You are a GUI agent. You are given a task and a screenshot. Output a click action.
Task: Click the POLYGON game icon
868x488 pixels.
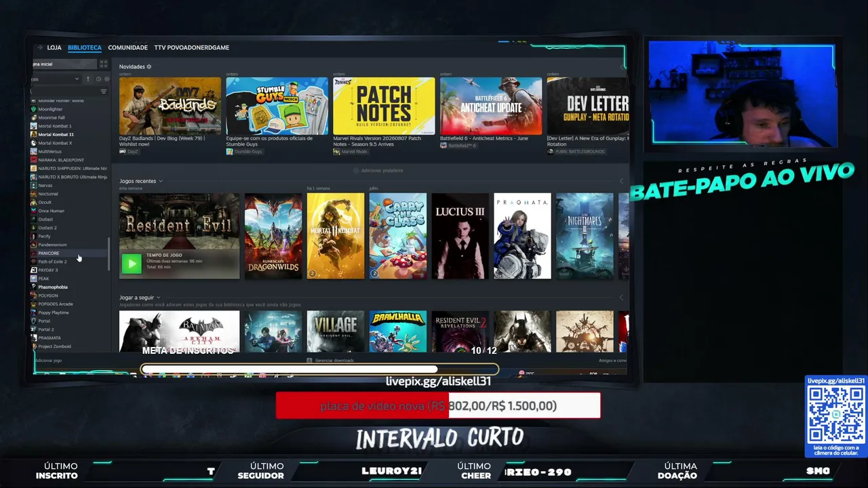[34, 296]
